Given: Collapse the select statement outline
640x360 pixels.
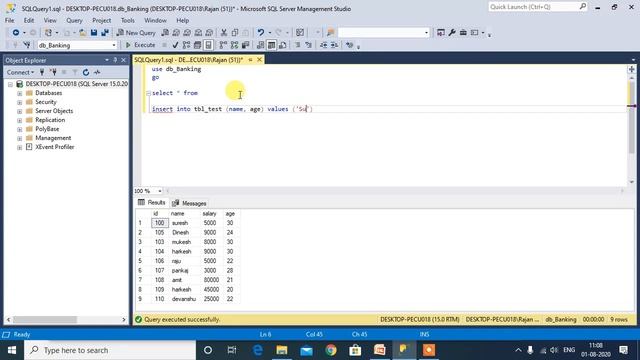Looking at the screenshot, I should click(149, 93).
